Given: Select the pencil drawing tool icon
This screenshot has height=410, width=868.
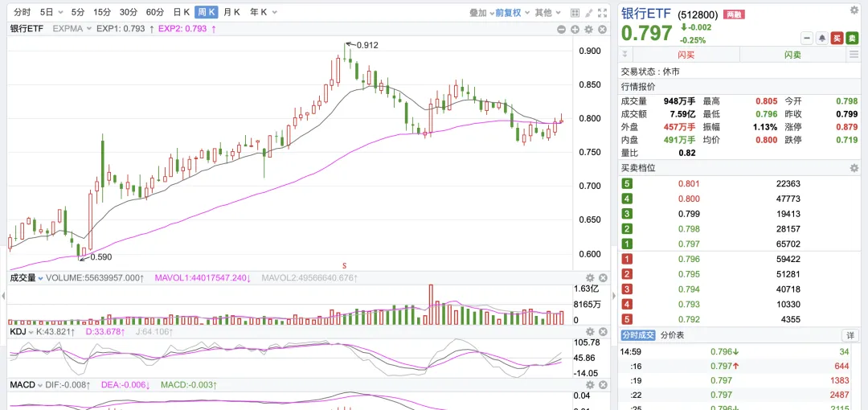Looking at the screenshot, I should [589, 12].
